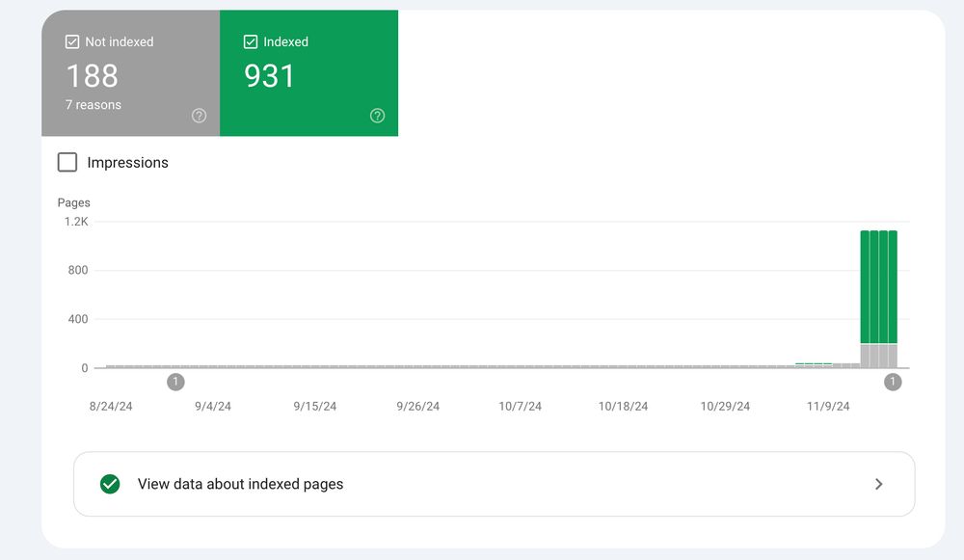This screenshot has height=560, width=964.
Task: Select the Not indexed 188 card
Action: 131,73
